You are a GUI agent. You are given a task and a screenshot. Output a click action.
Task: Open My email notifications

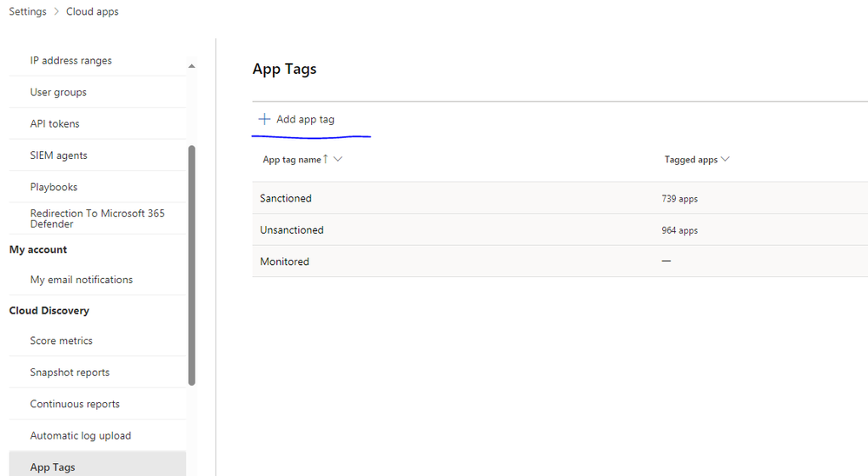tap(82, 280)
